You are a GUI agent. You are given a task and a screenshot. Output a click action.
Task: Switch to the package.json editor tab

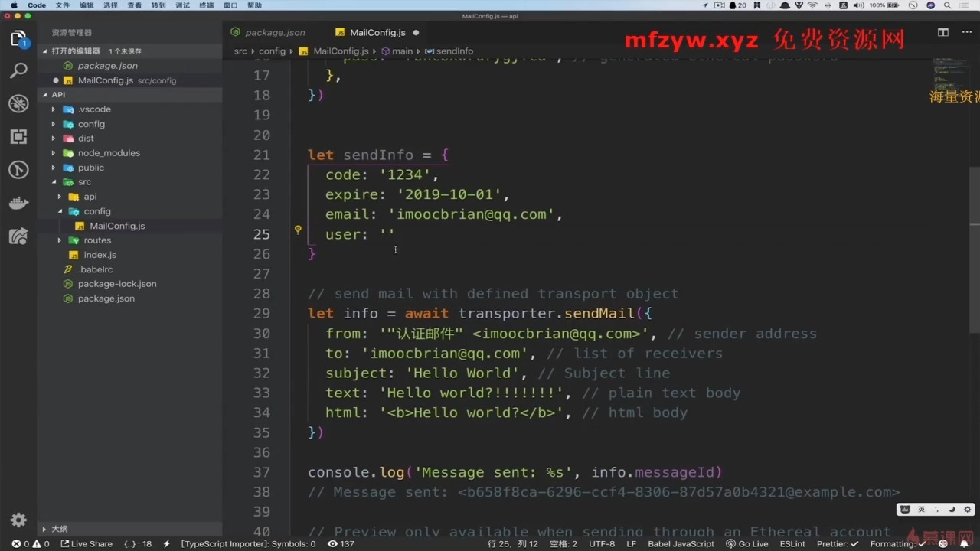pyautogui.click(x=275, y=33)
